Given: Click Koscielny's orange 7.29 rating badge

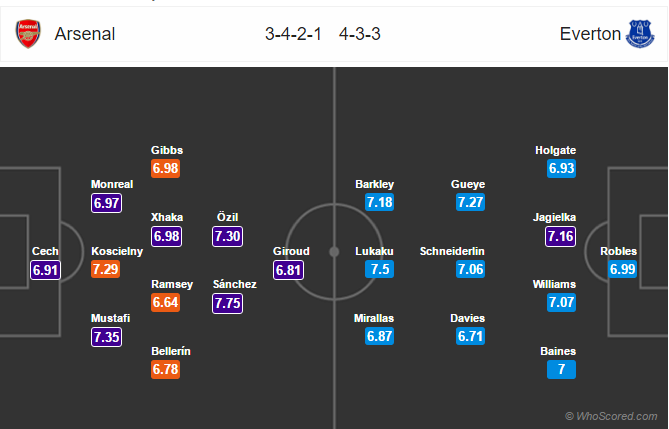Looking at the screenshot, I should click(x=105, y=269).
